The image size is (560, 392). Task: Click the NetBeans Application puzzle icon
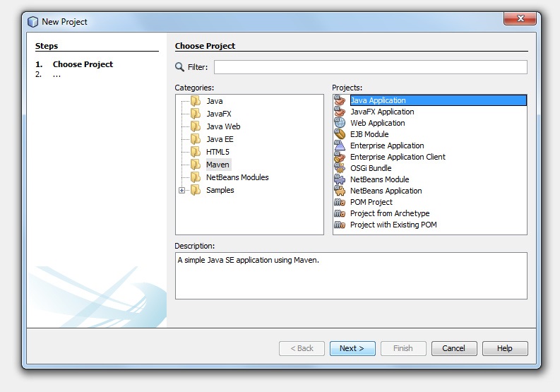(340, 191)
